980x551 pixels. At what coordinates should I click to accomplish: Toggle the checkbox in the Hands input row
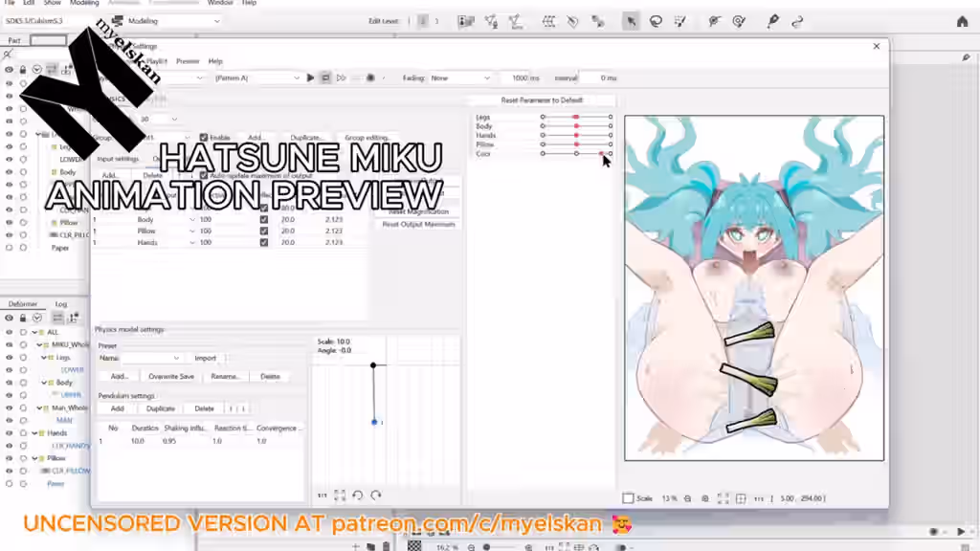[x=264, y=242]
